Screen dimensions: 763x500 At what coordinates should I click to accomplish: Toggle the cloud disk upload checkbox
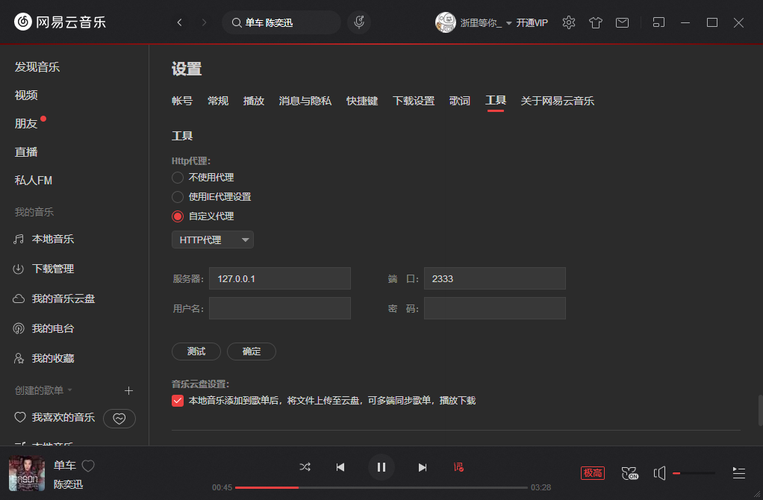point(178,401)
